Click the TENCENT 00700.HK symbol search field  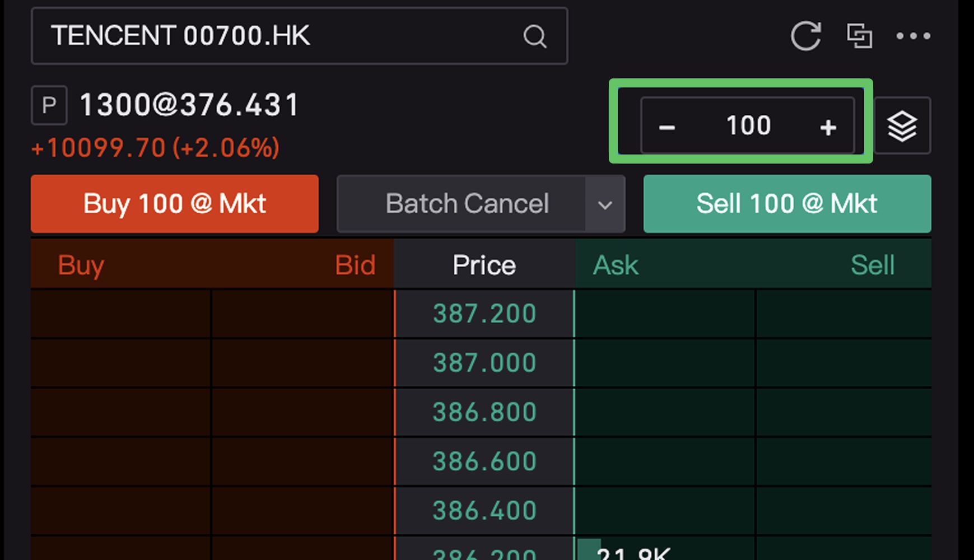[x=280, y=36]
